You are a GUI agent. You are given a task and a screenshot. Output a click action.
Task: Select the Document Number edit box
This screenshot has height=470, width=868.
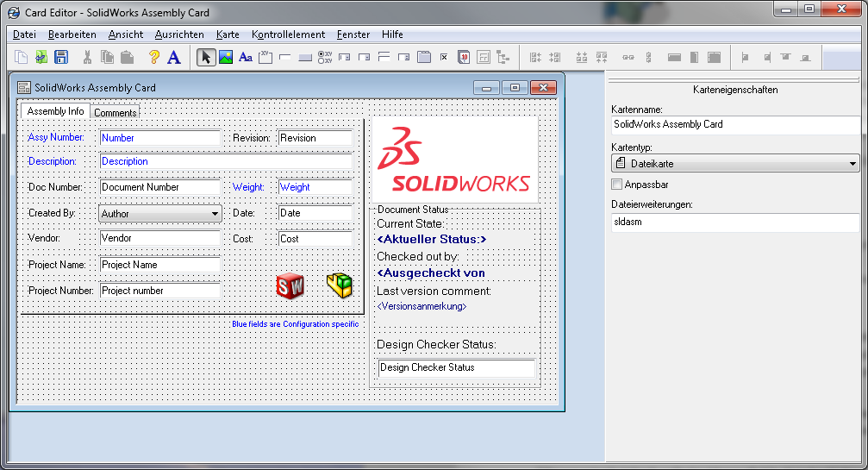click(160, 187)
